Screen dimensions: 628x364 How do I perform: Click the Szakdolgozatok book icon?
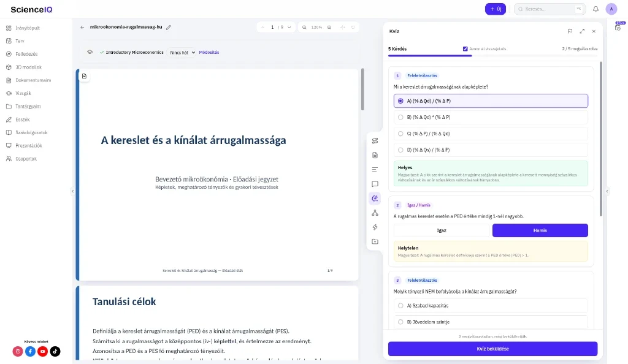(9, 132)
